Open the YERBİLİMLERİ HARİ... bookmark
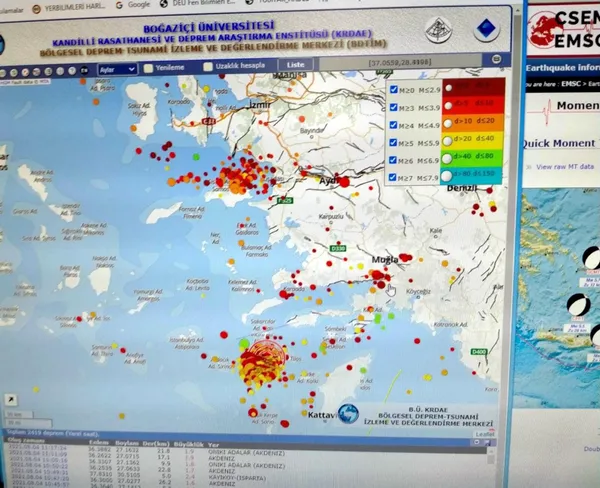Viewport: 600px width, 488px height. point(69,8)
